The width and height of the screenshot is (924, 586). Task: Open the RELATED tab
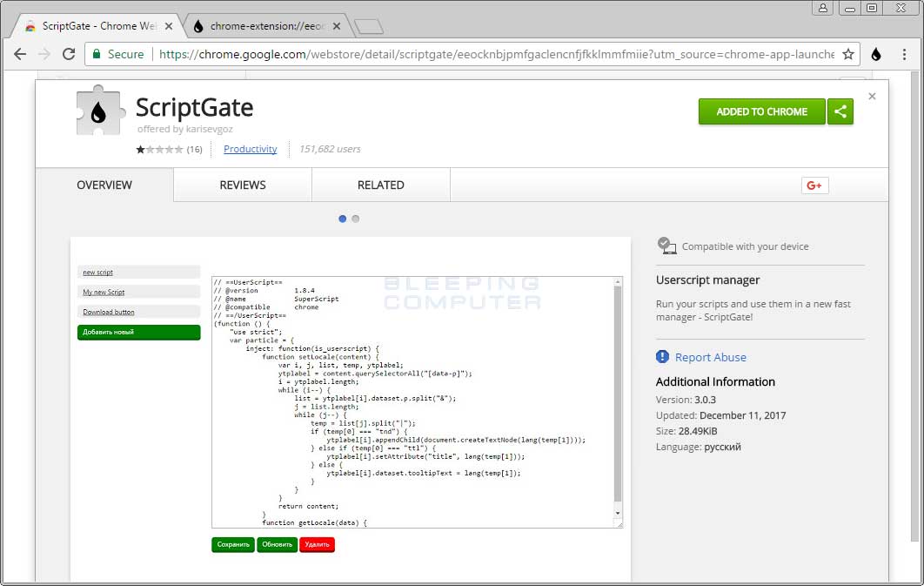click(x=381, y=185)
